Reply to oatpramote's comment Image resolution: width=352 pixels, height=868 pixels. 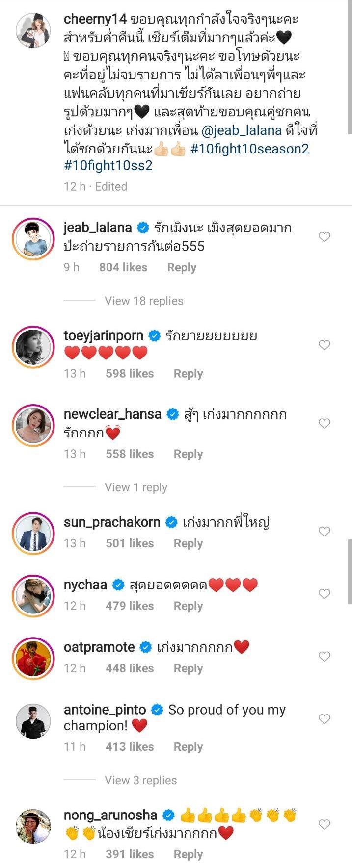(188, 668)
